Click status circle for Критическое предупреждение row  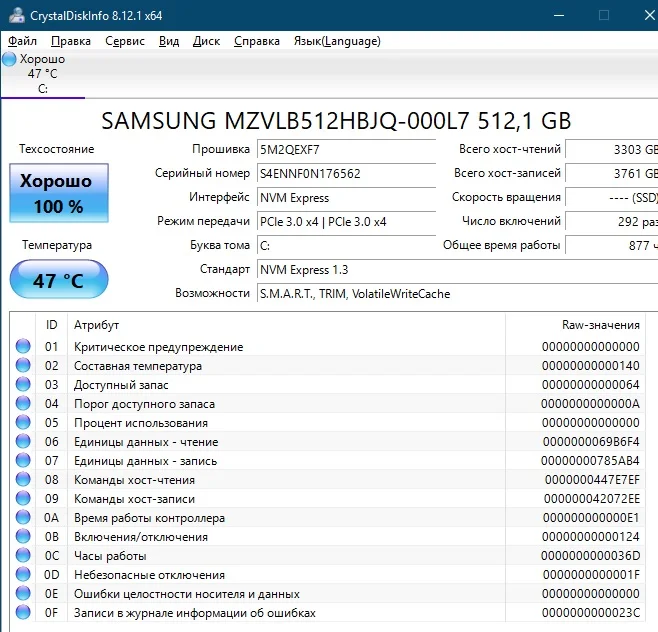[23, 346]
